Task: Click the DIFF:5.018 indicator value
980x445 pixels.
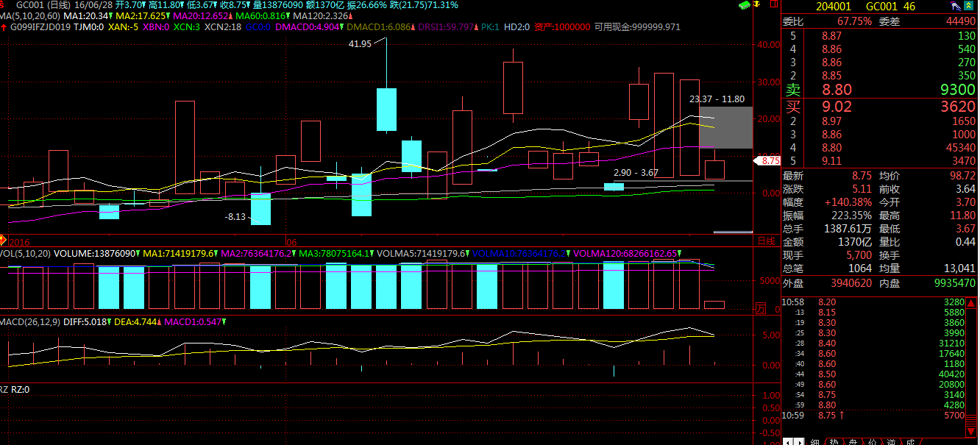Action: click(85, 321)
